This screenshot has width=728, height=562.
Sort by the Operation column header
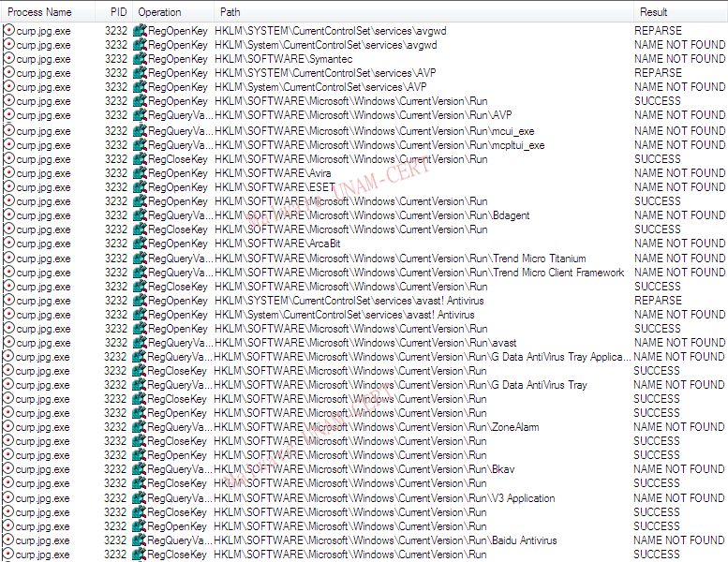[173, 12]
